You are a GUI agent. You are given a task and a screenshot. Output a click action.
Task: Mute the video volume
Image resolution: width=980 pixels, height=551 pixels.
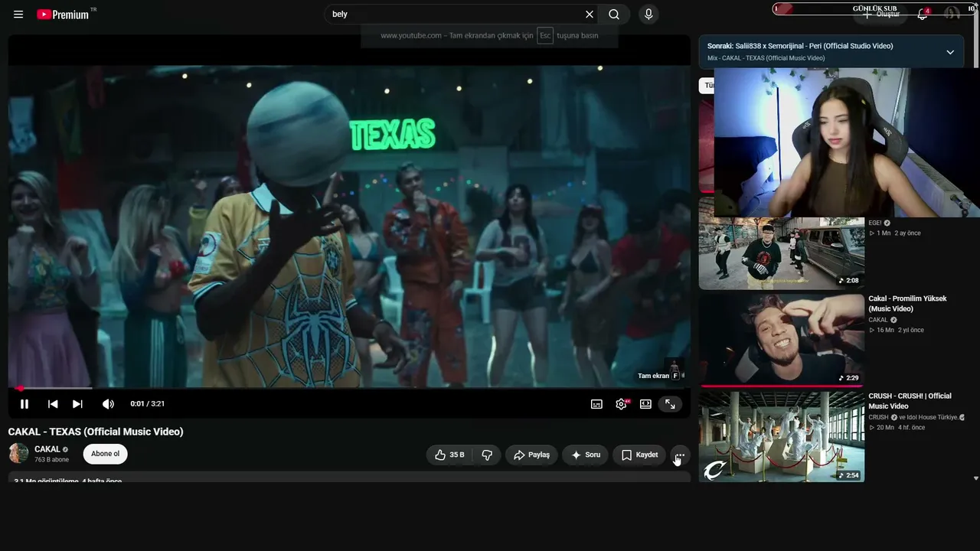108,404
